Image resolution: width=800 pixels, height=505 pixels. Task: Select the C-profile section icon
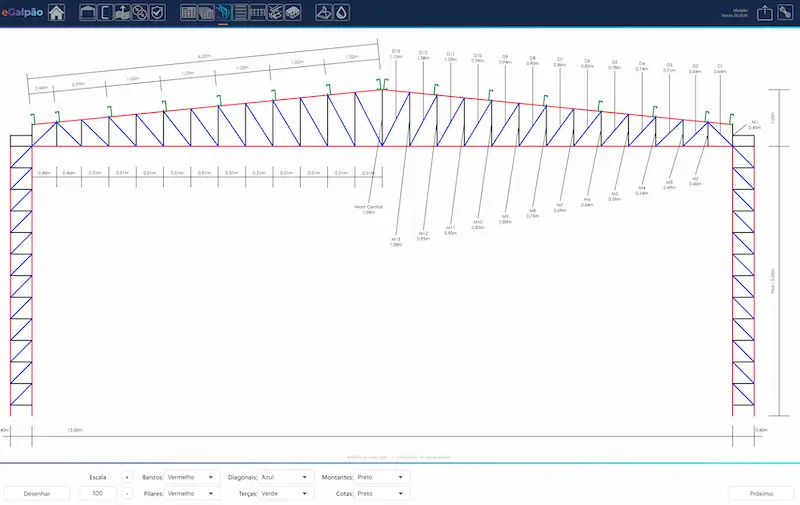point(104,13)
